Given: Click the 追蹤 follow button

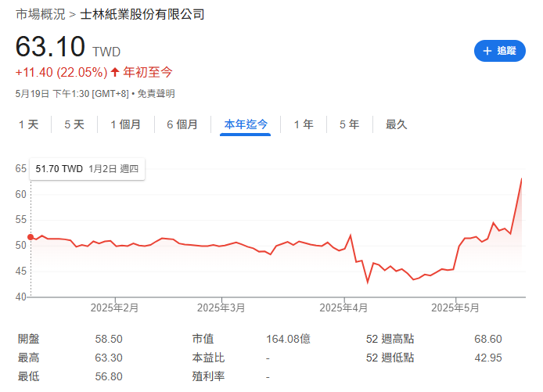Looking at the screenshot, I should tap(500, 51).
